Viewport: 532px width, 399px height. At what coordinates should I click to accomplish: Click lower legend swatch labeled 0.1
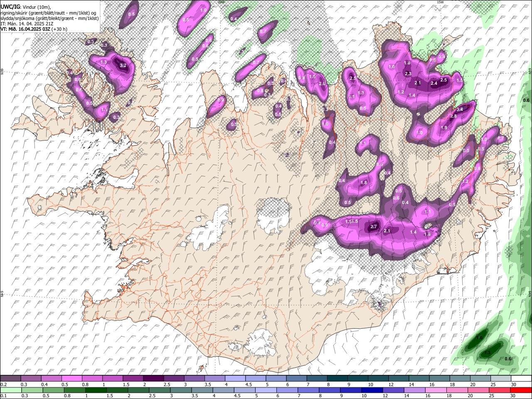[10, 390]
